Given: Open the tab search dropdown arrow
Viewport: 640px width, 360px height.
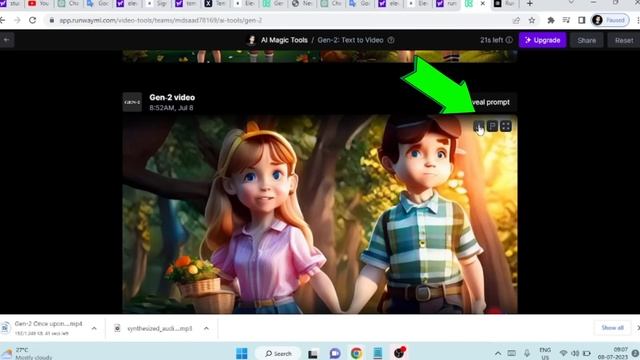Looking at the screenshot, I should point(571,3).
